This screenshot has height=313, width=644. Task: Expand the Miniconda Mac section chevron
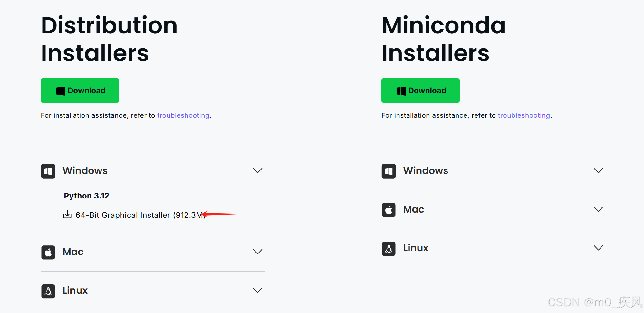[x=598, y=209]
